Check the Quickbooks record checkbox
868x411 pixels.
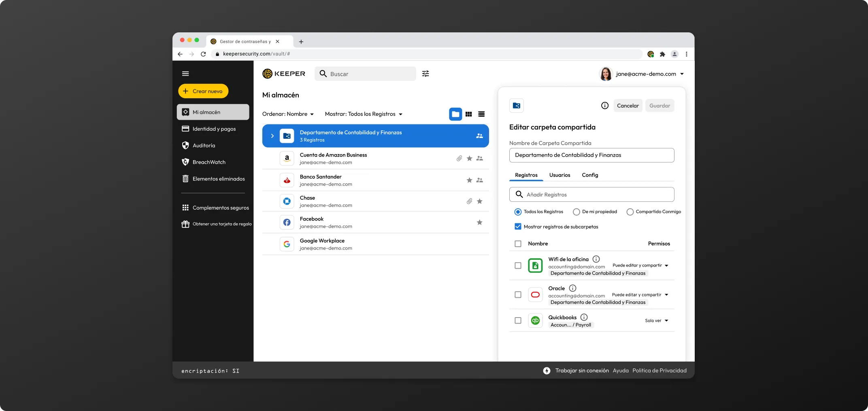point(518,321)
